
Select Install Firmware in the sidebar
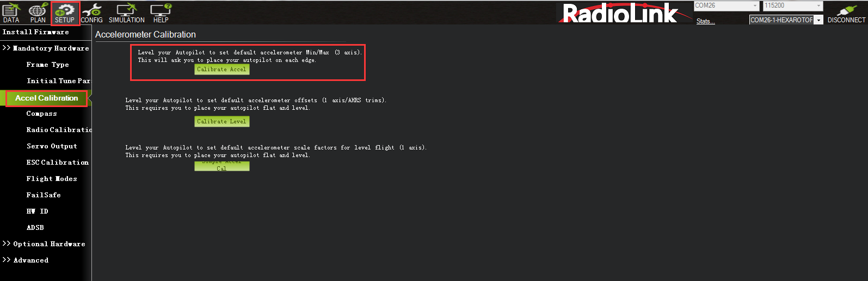[x=35, y=32]
